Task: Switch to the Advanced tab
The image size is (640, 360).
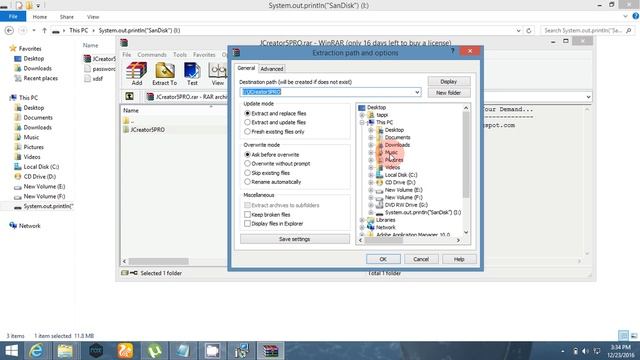Action: point(271,69)
